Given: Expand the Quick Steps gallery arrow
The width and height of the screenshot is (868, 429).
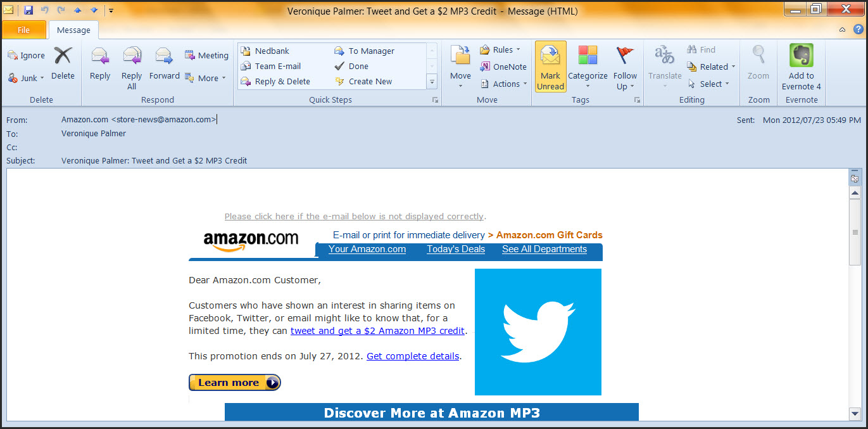Looking at the screenshot, I should pos(432,82).
